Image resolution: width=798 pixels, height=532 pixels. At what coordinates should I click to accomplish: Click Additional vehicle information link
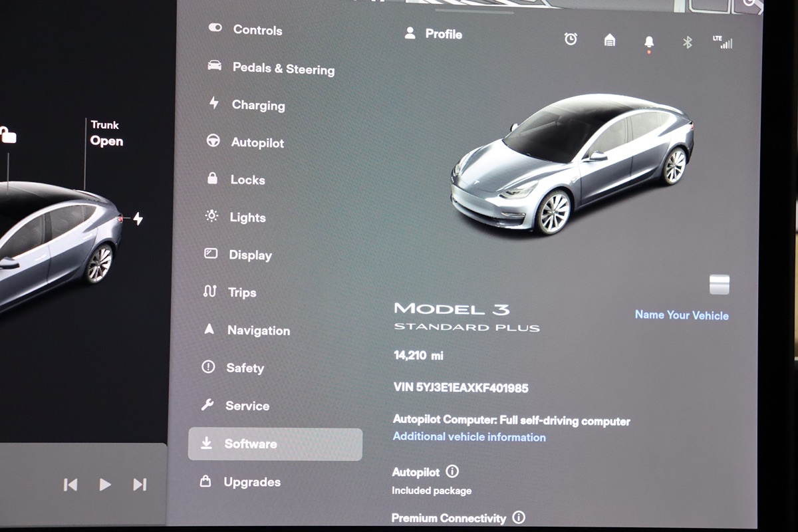[469, 437]
